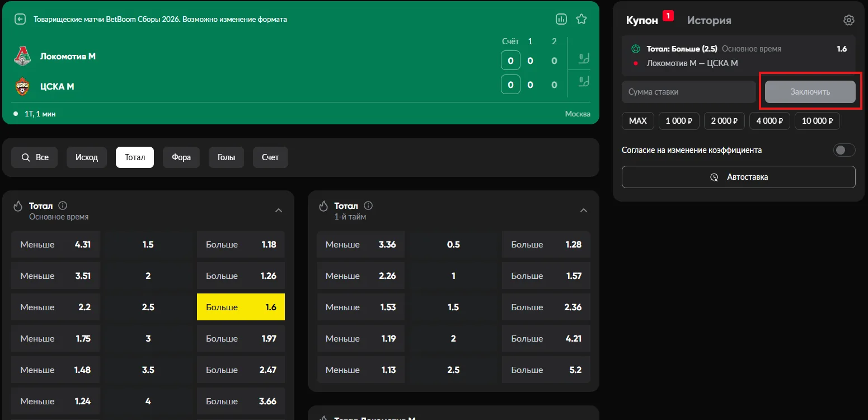Image resolution: width=868 pixels, height=420 pixels.
Task: Toggle Согласие на изменение коэффициента switch
Action: coord(844,150)
